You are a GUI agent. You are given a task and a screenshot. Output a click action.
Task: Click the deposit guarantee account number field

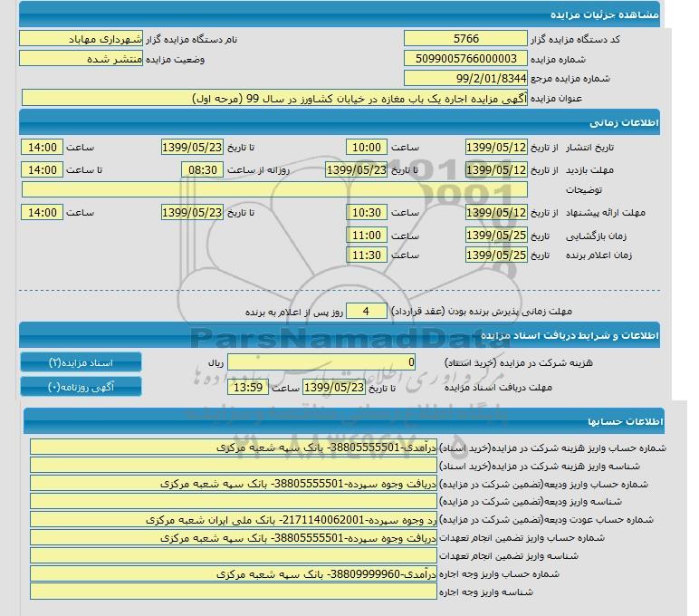point(233,484)
